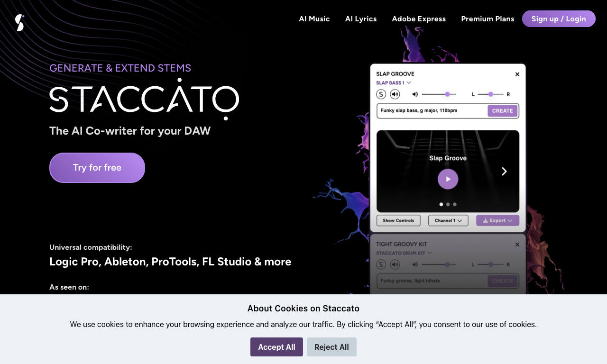The height and width of the screenshot is (364, 607).
Task: Click CREATE in Slap Groove panel
Action: (502, 111)
